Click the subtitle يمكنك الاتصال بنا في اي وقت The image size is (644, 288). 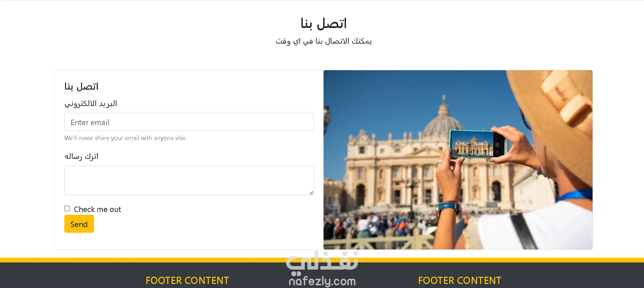pos(324,41)
